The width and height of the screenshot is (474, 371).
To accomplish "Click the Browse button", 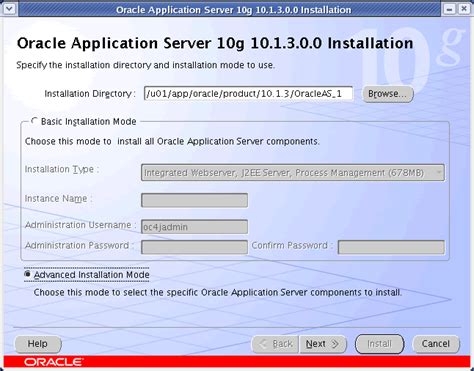I will (x=388, y=94).
